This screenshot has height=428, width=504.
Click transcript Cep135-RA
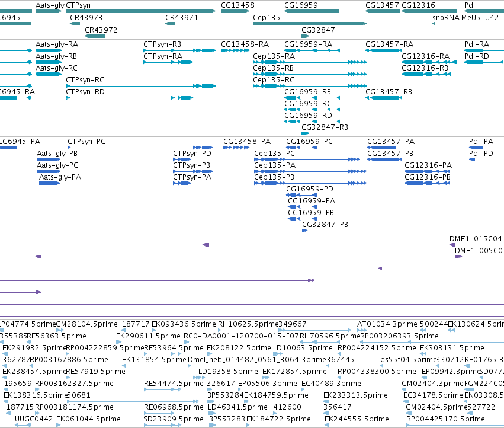[x=310, y=62]
